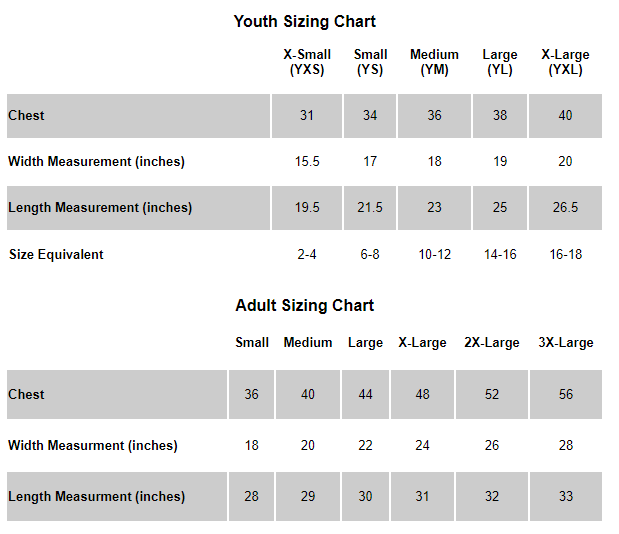
Task: Click the adult Small column header
Action: (x=252, y=343)
